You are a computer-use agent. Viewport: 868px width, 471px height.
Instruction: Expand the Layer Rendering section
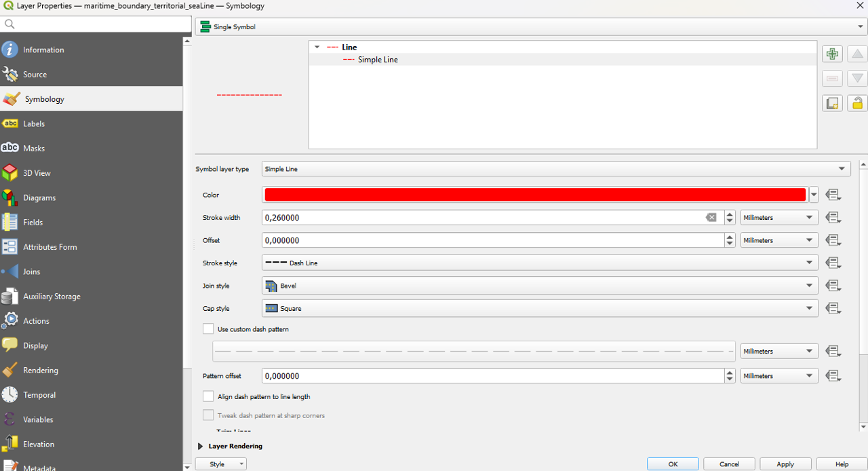pyautogui.click(x=201, y=447)
